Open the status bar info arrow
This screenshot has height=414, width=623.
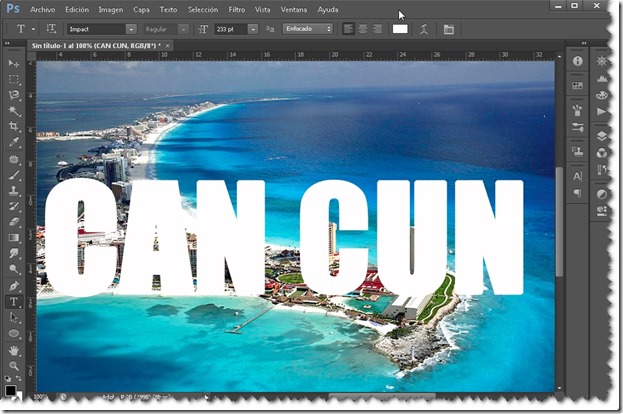[x=206, y=396]
